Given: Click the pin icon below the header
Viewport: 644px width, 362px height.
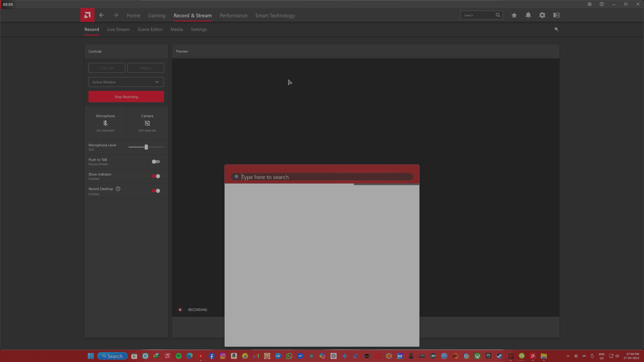Looking at the screenshot, I should click(556, 29).
